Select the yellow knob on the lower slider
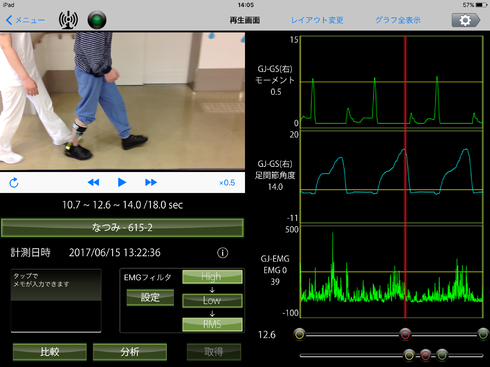The width and height of the screenshot is (490, 367). point(409,355)
